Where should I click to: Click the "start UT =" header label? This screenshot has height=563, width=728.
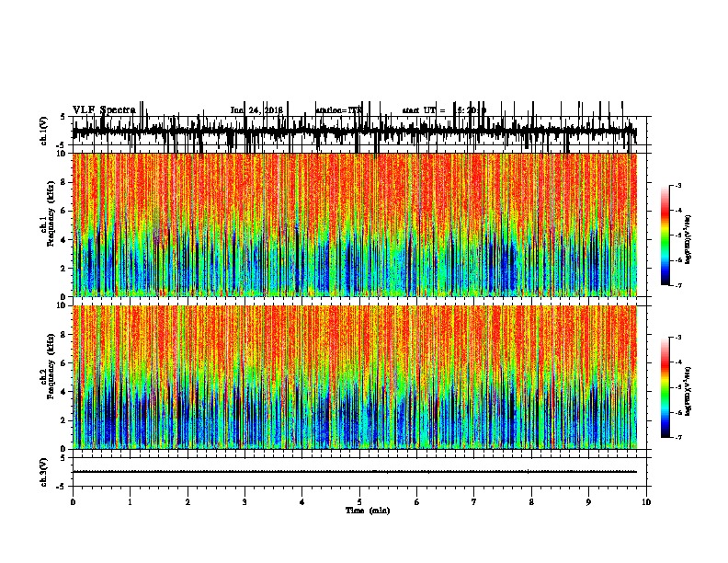pos(424,110)
